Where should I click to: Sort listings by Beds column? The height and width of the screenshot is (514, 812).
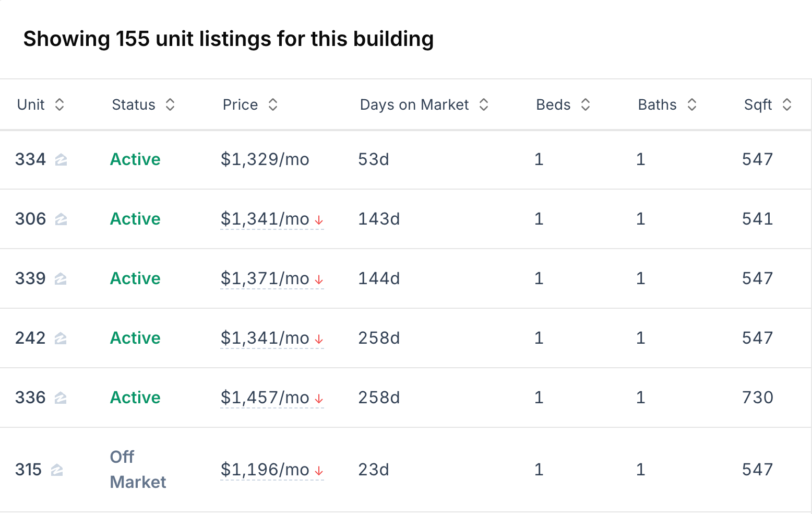[564, 104]
